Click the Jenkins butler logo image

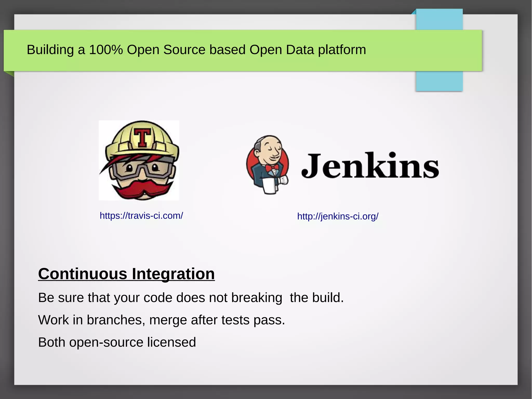coord(268,165)
